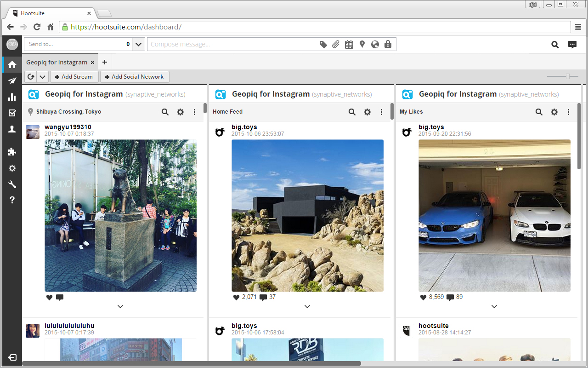Open more options menu of Shibuya Crossing stream
This screenshot has height=368, width=588.
(x=194, y=112)
